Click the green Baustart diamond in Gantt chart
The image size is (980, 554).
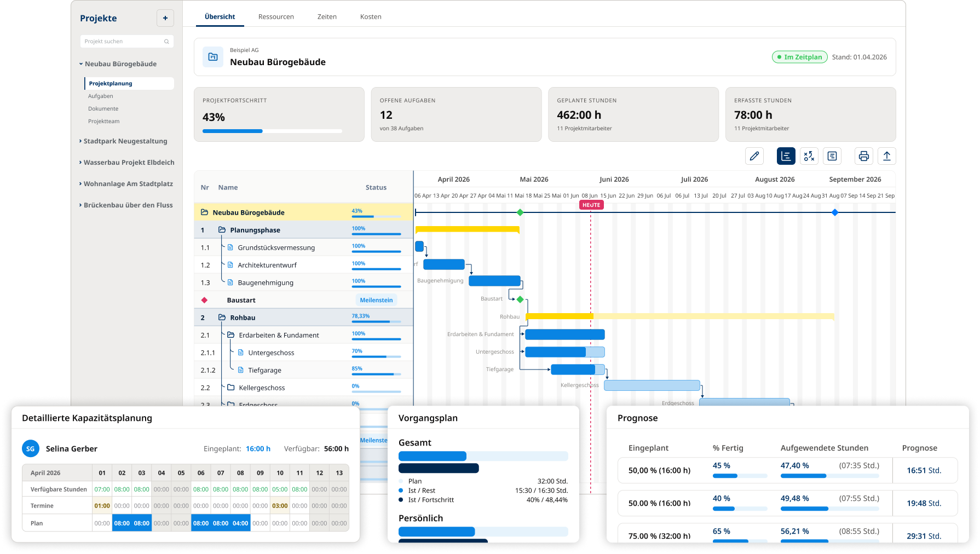pos(520,299)
